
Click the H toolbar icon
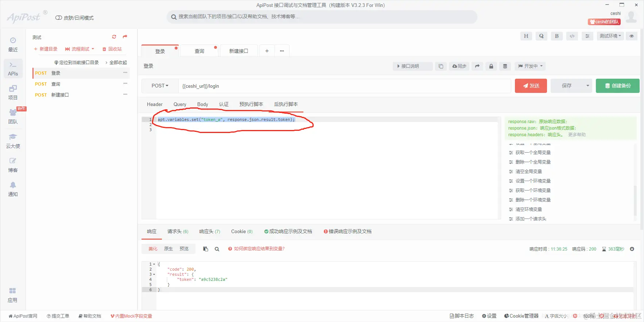point(526,36)
